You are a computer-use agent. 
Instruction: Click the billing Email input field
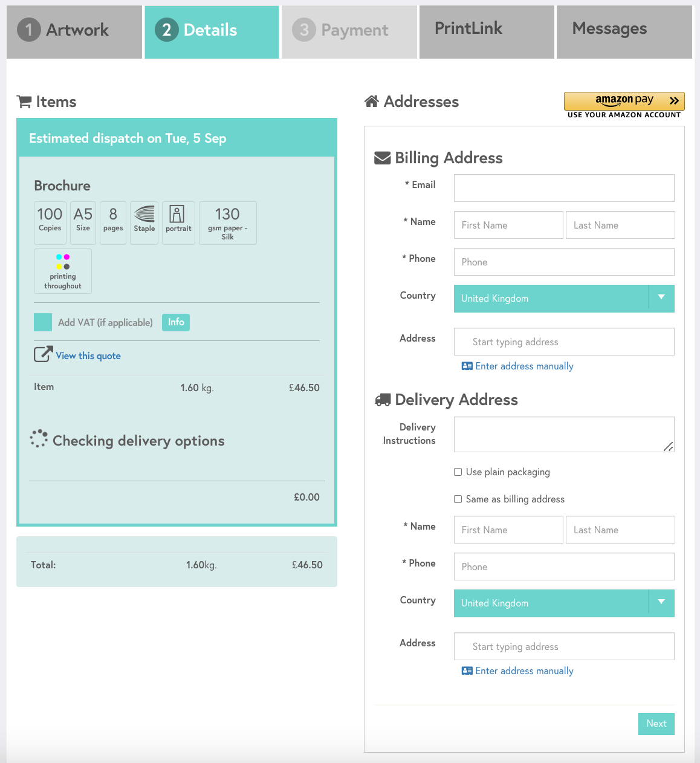(x=563, y=188)
